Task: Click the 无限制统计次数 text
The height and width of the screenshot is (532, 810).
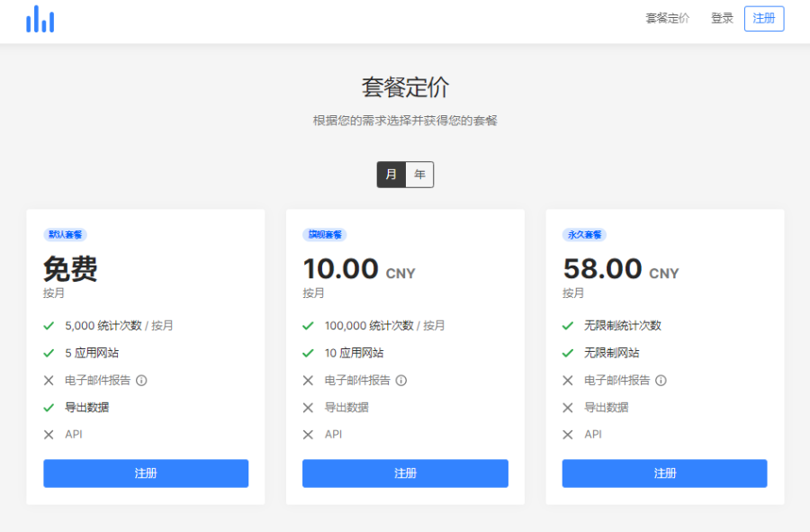Action: [x=623, y=325]
